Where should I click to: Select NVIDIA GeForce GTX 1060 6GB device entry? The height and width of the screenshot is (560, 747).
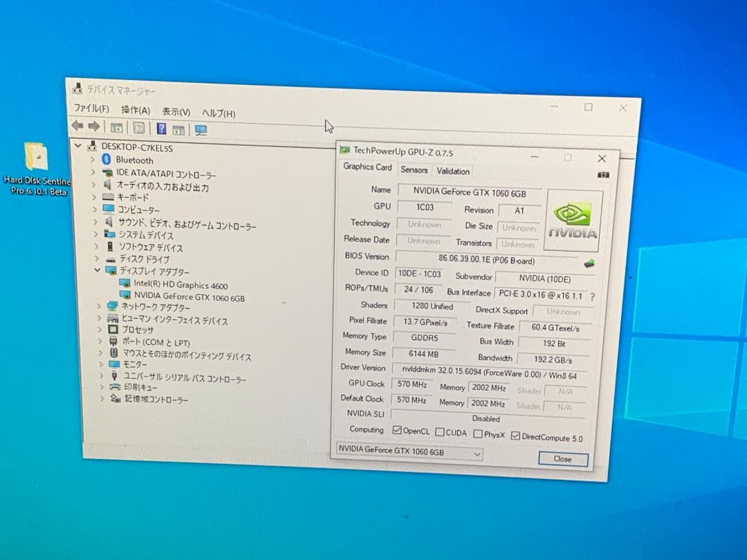187,296
